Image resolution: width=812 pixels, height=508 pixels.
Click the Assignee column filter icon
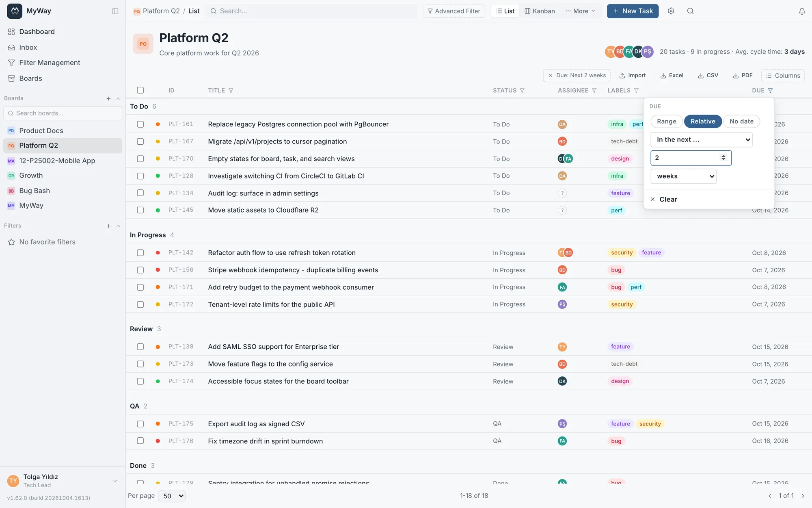[594, 91]
